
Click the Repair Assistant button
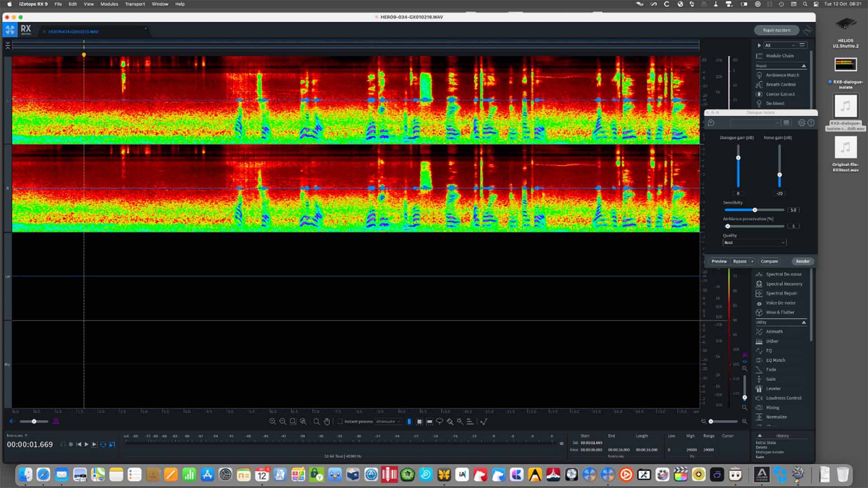point(776,30)
